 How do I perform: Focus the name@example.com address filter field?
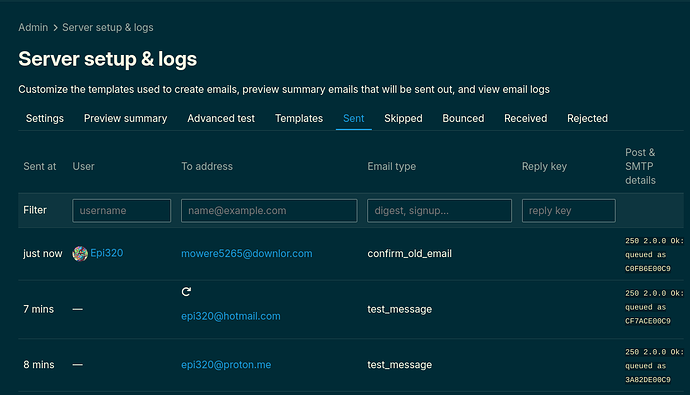(269, 211)
